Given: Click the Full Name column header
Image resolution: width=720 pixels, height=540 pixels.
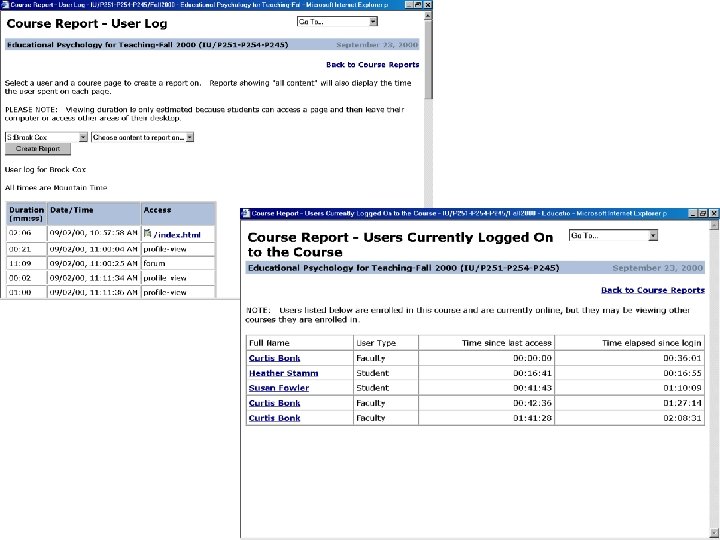Looking at the screenshot, I should (299, 343).
